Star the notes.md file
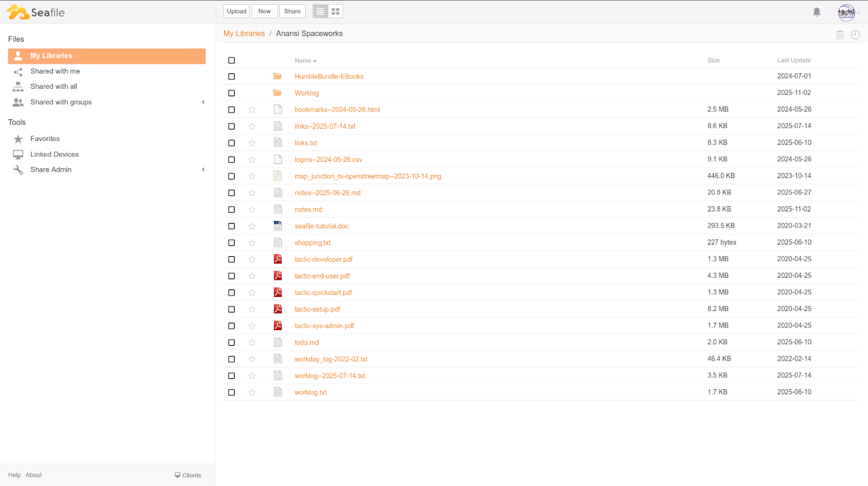Screen dimensions: 868x486 point(252,209)
